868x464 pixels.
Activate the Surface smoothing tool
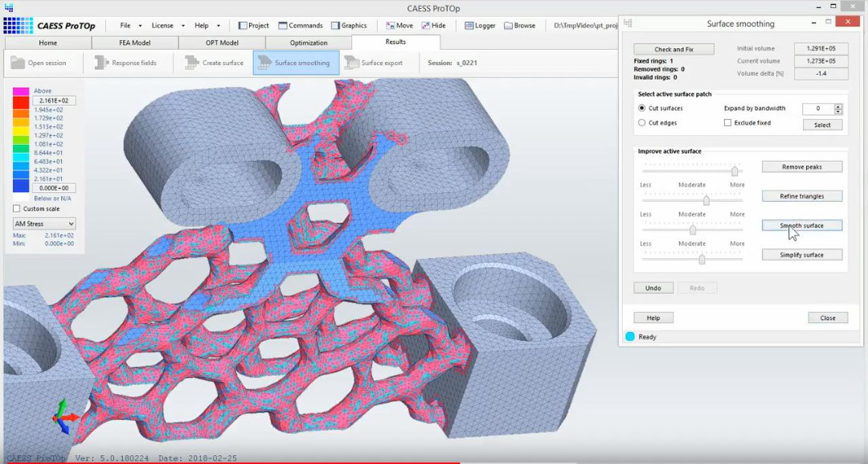coord(295,63)
